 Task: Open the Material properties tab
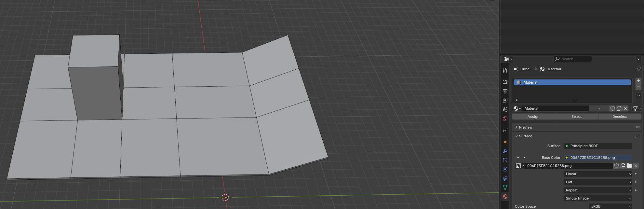tap(505, 197)
